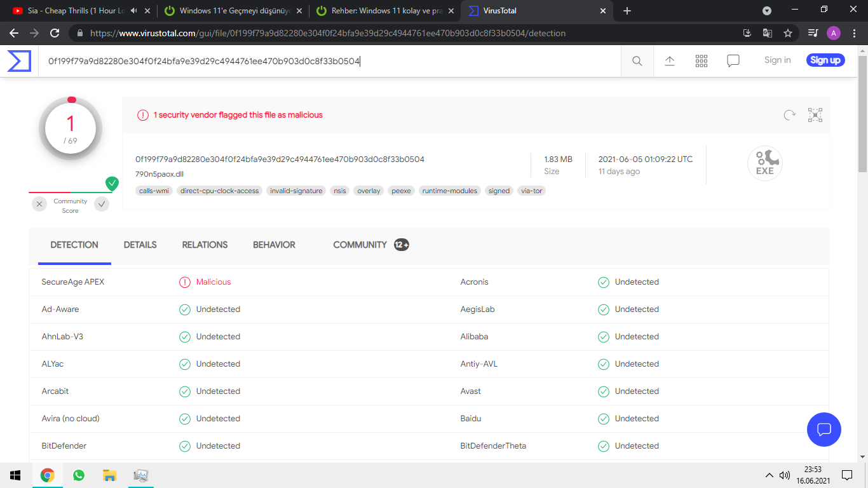The width and height of the screenshot is (868, 488).
Task: Click the reanalyze refresh icon
Action: 790,115
